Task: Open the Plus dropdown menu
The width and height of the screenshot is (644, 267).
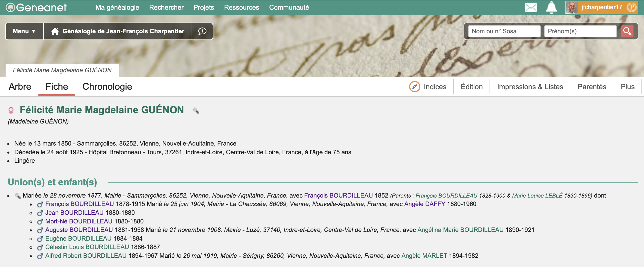Action: [627, 87]
